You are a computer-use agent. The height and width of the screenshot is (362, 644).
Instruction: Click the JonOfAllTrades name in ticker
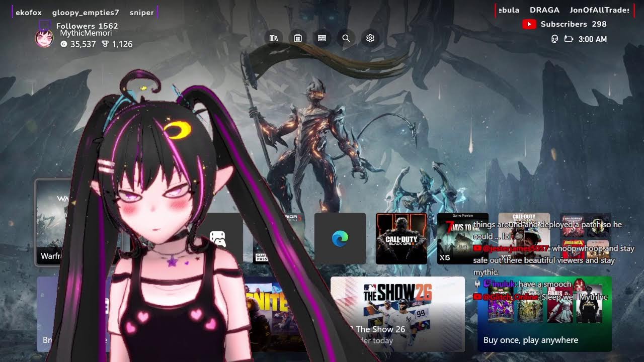600,10
